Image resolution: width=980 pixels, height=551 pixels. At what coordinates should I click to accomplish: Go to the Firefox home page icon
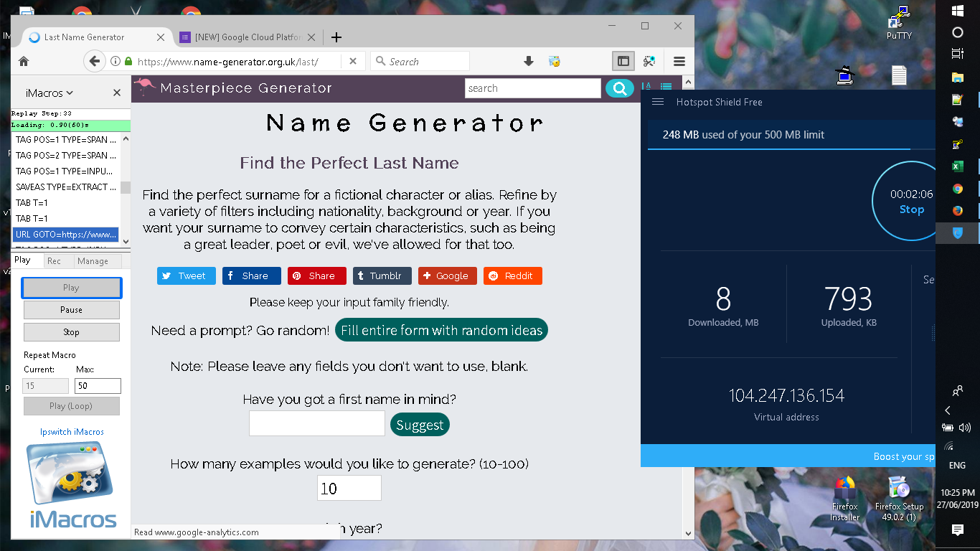click(x=24, y=62)
